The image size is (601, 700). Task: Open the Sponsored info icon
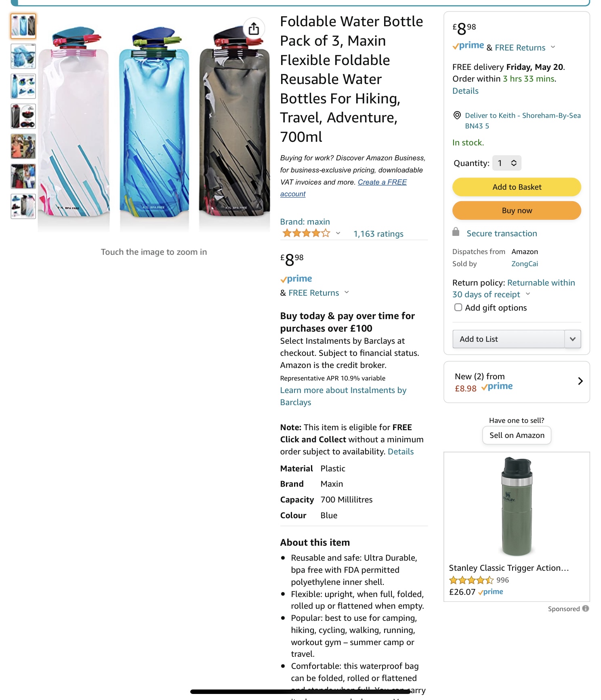click(586, 608)
